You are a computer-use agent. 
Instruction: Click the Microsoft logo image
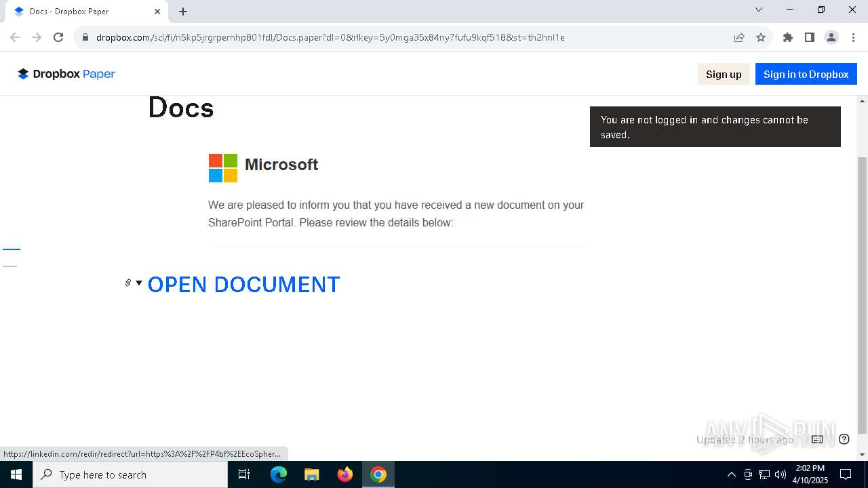point(223,168)
